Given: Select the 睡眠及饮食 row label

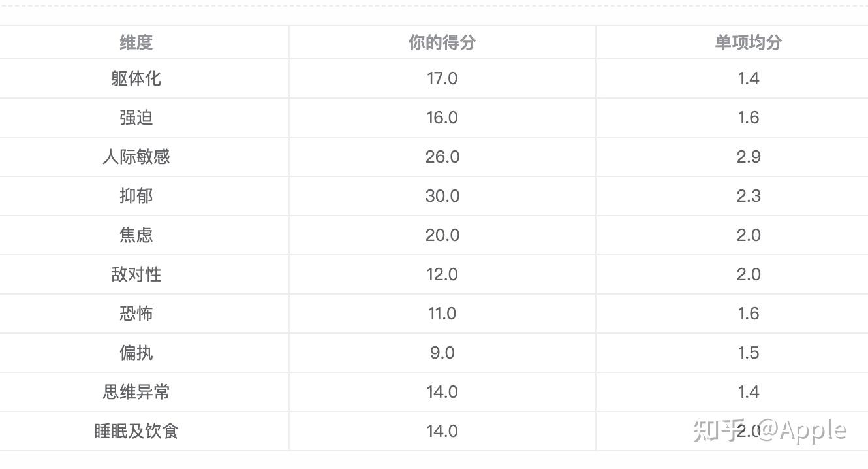Looking at the screenshot, I should (136, 431).
